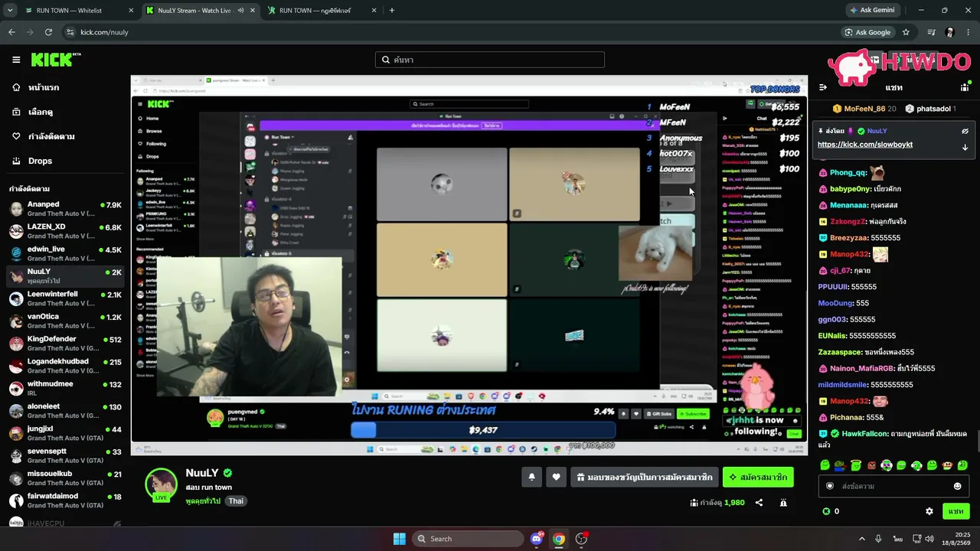Open a new browser tab
Image resolution: width=980 pixels, height=551 pixels.
point(392,11)
